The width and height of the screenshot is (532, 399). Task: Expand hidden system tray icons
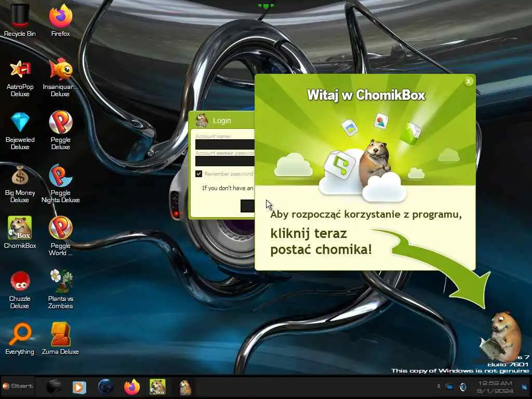(438, 387)
